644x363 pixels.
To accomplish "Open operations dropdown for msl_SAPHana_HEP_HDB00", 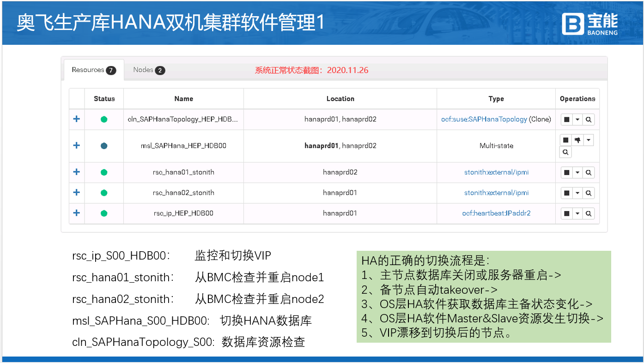I will 588,140.
